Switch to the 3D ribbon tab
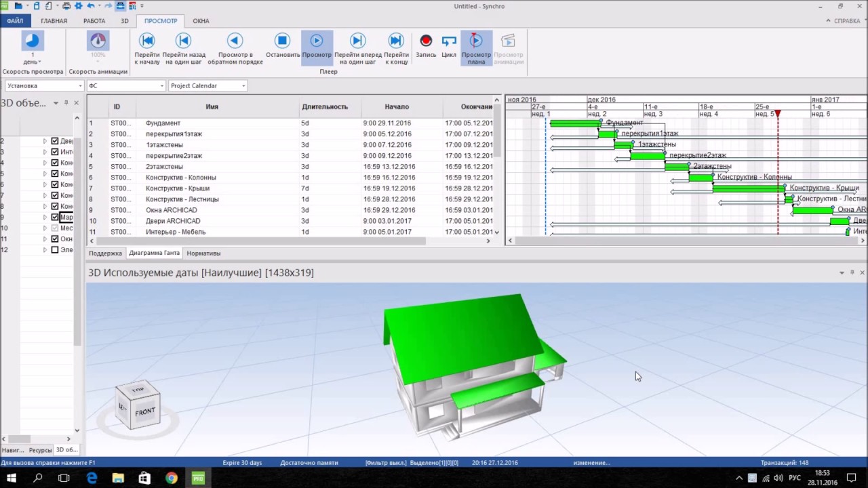The width and height of the screenshot is (868, 488). tap(125, 21)
